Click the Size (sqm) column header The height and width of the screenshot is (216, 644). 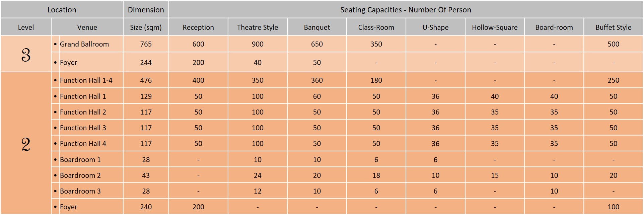(x=146, y=27)
